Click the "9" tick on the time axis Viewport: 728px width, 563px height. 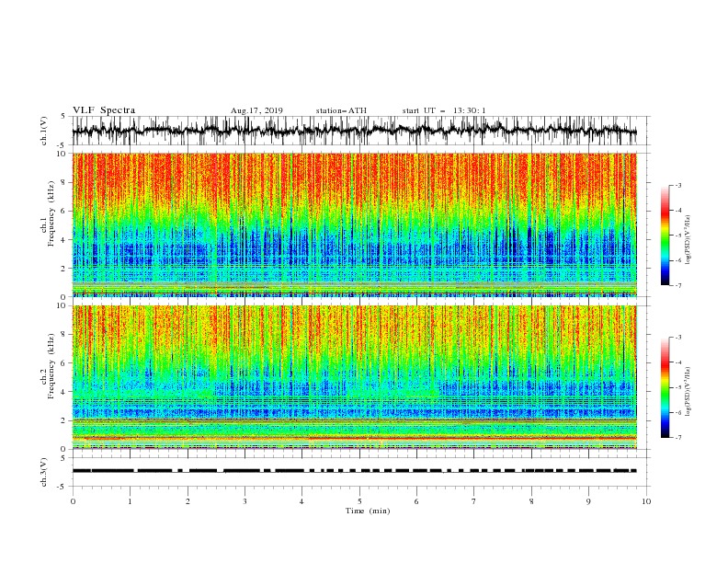pos(588,501)
